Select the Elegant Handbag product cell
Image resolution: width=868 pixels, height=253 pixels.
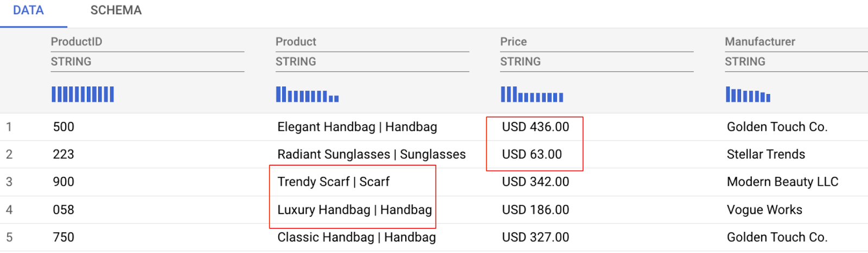tap(357, 127)
